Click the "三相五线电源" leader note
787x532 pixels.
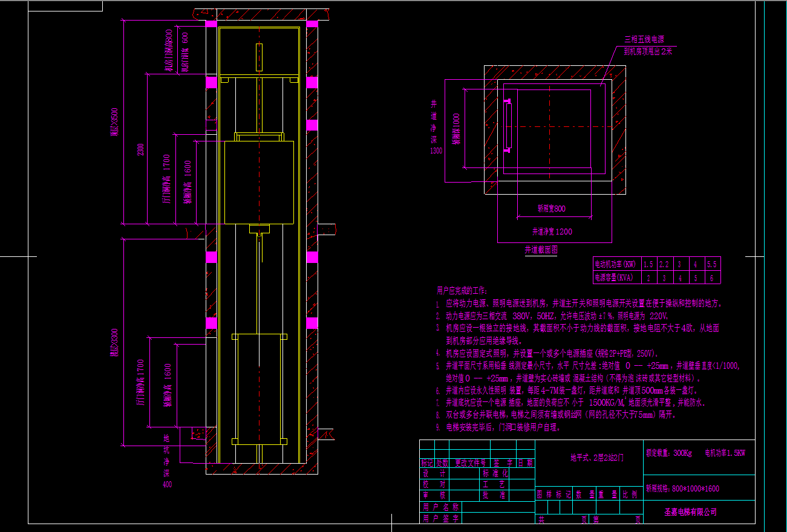click(x=644, y=39)
